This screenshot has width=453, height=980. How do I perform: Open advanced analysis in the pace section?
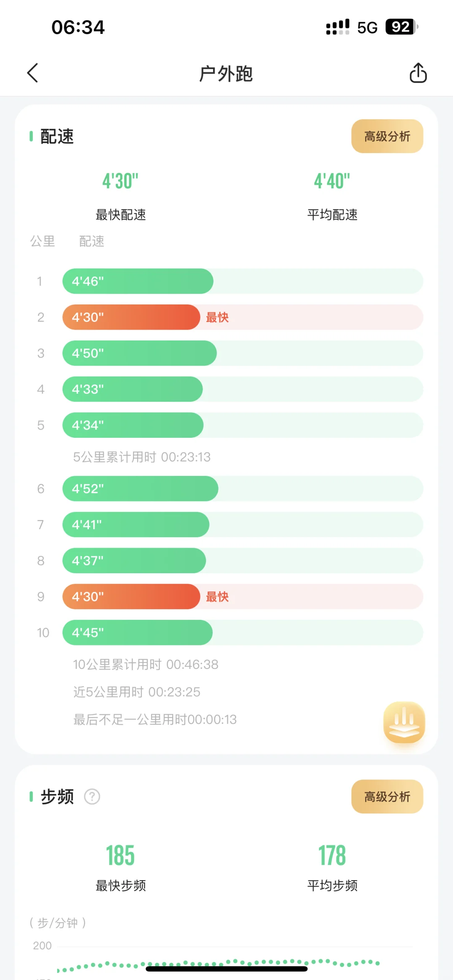(x=387, y=136)
